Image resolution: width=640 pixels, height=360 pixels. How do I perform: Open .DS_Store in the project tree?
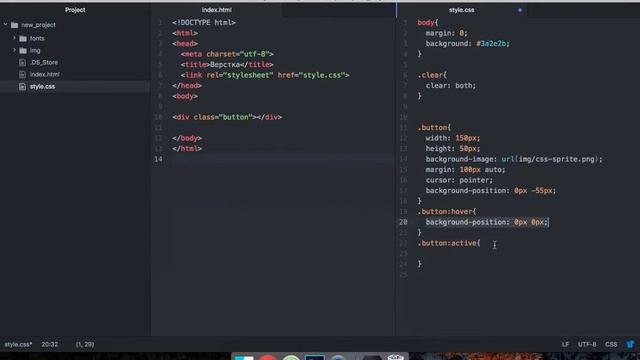[44, 62]
